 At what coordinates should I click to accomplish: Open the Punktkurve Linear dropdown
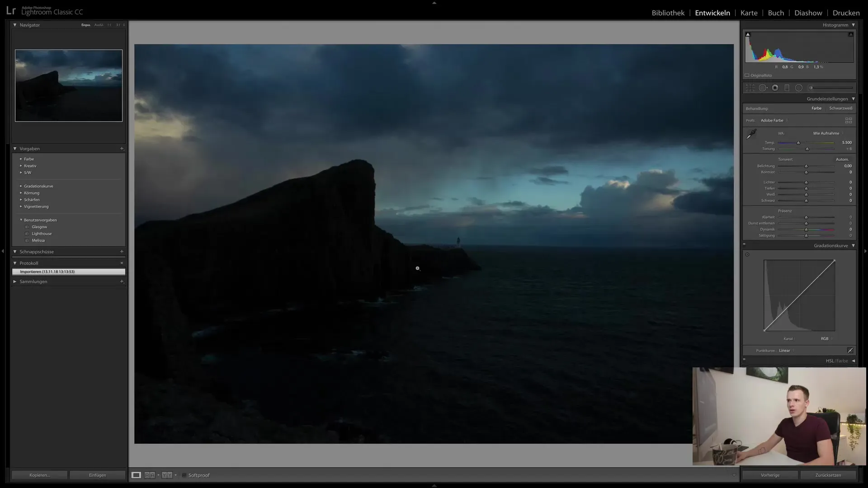coord(787,351)
